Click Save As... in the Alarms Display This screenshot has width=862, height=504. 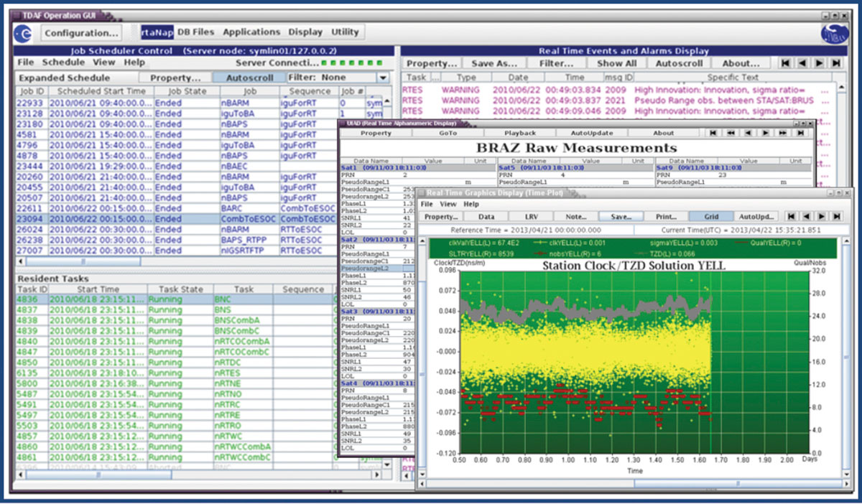coord(493,63)
